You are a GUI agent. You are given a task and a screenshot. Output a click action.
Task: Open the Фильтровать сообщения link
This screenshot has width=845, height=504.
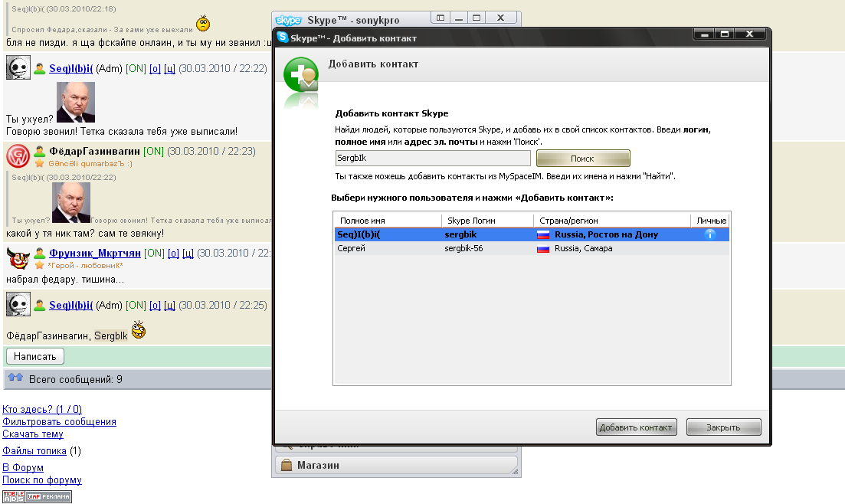coord(59,421)
